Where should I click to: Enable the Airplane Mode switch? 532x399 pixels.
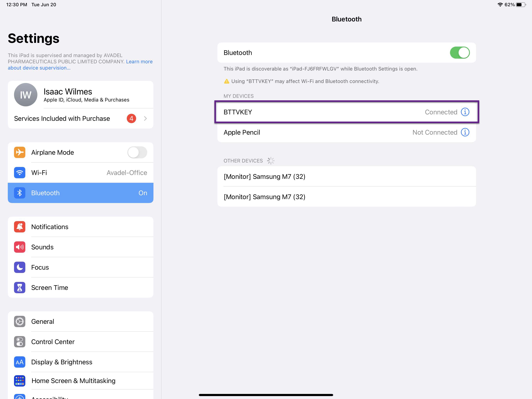tap(137, 152)
